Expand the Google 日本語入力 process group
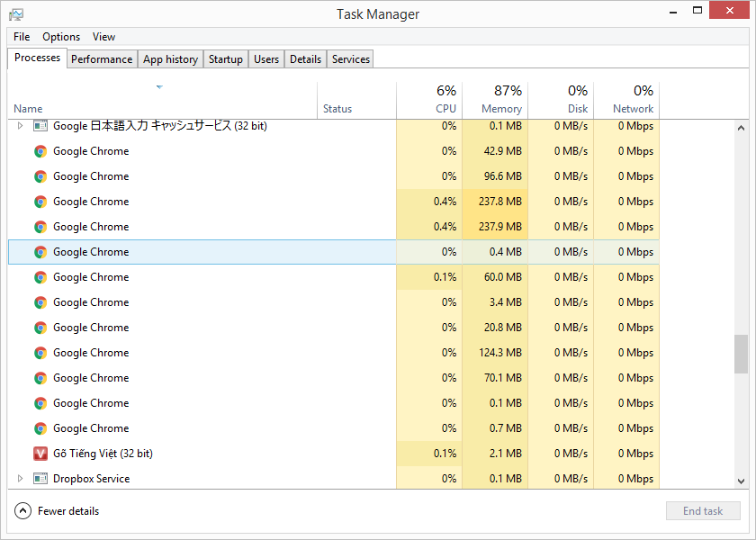The height and width of the screenshot is (540, 756). pyautogui.click(x=20, y=126)
